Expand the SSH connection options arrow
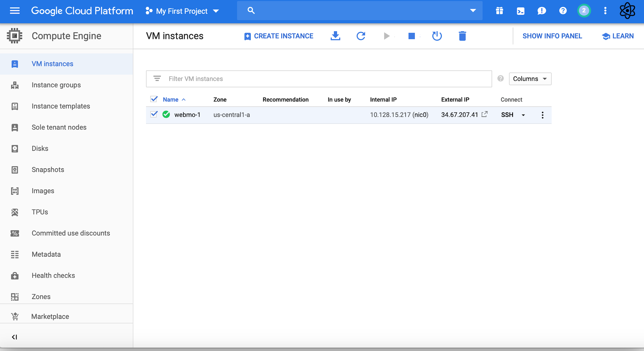The image size is (644, 351). pyautogui.click(x=523, y=115)
